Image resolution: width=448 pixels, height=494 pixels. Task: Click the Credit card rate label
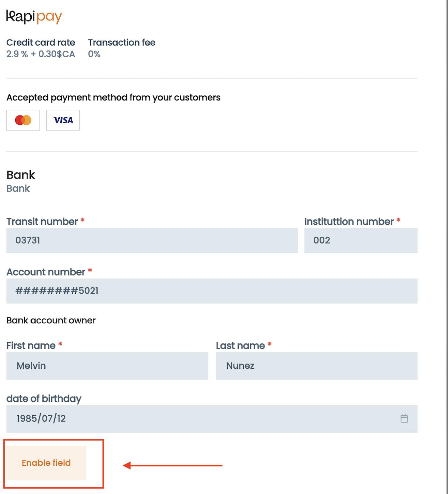click(41, 43)
